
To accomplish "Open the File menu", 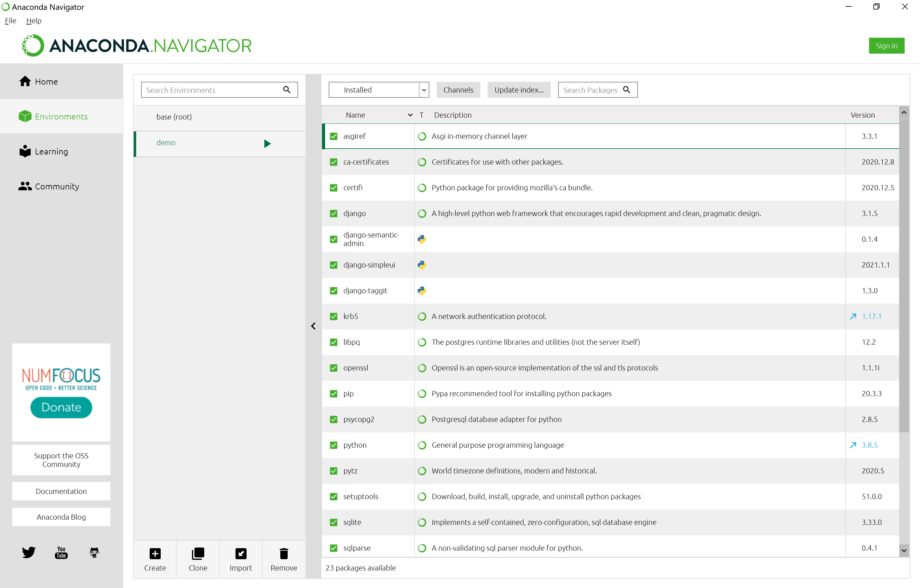I will 10,21.
